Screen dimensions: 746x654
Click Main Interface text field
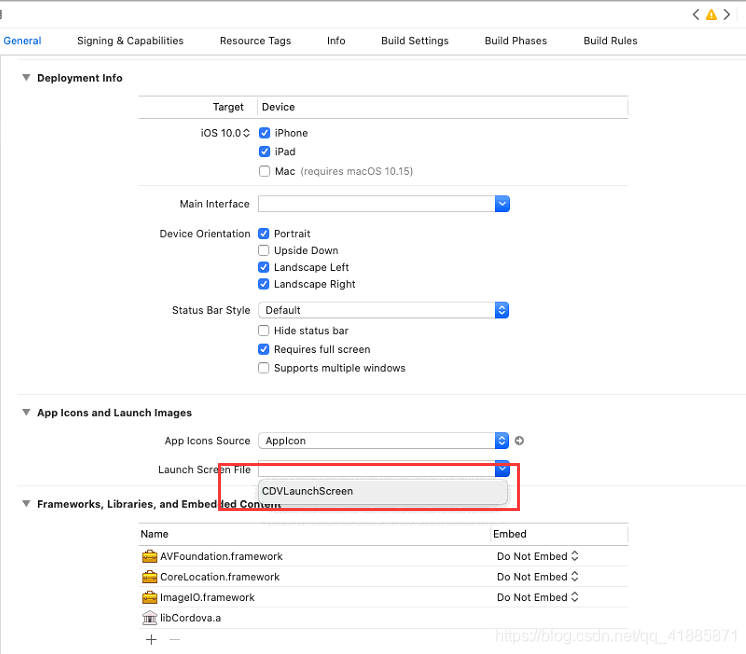pyautogui.click(x=377, y=204)
